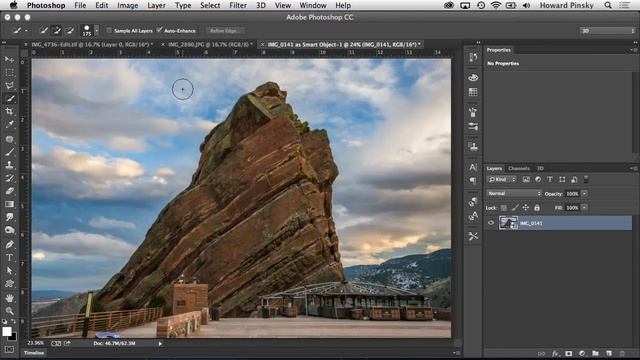The width and height of the screenshot is (640, 360).
Task: Toggle lock all on layer
Action: point(537,208)
